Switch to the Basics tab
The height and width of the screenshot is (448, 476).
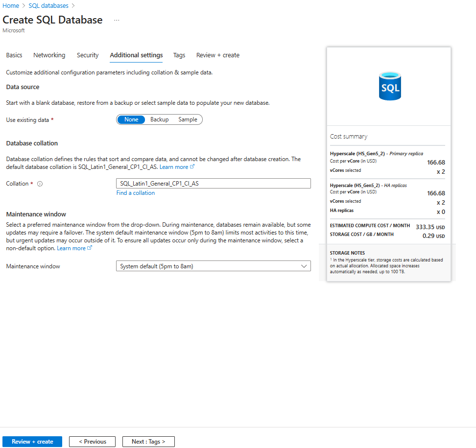point(14,55)
